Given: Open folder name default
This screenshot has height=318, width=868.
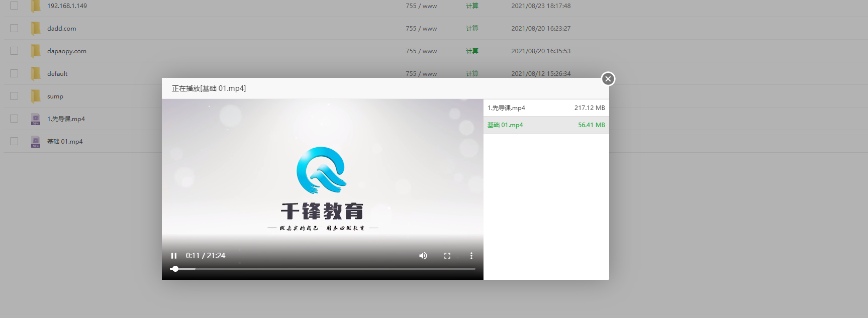Looking at the screenshot, I should coord(57,74).
